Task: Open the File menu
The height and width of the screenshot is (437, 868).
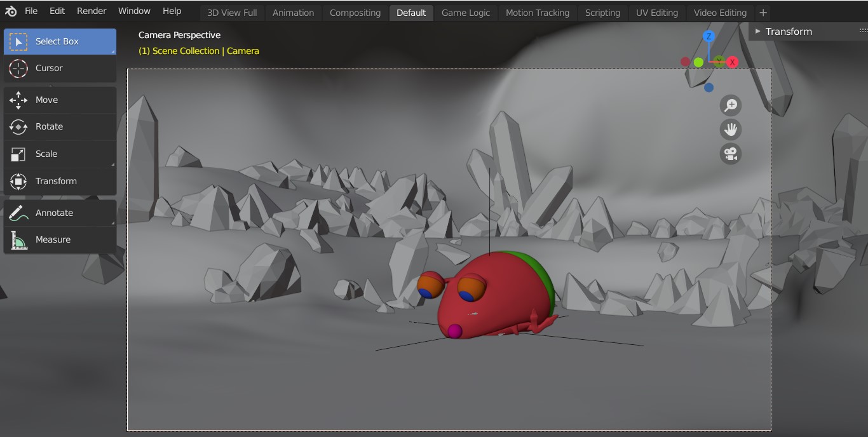Action: 31,11
